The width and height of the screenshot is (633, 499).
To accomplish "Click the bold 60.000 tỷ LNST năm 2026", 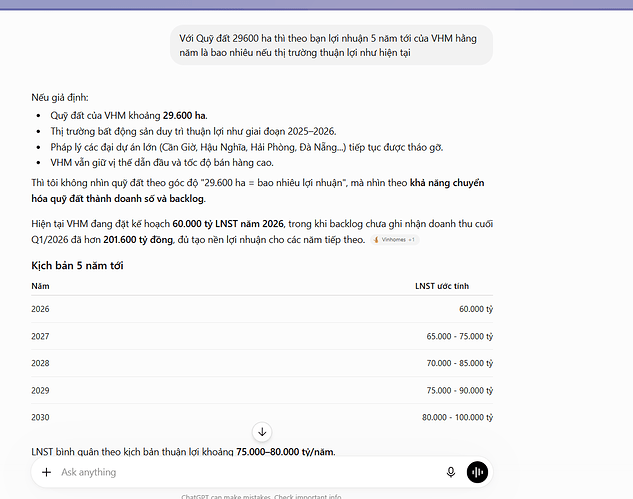I will tap(228, 224).
